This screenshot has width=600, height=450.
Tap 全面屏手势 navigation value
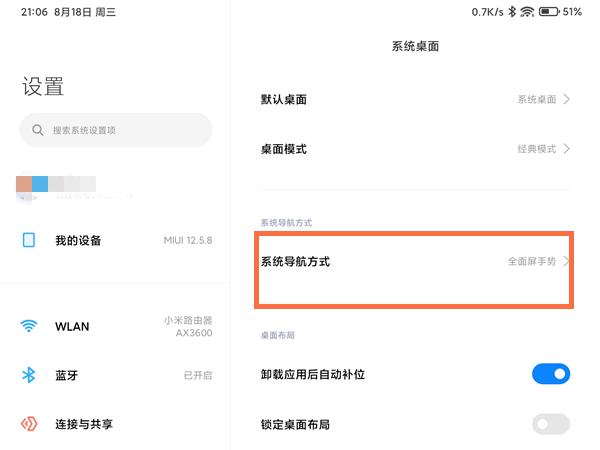532,261
